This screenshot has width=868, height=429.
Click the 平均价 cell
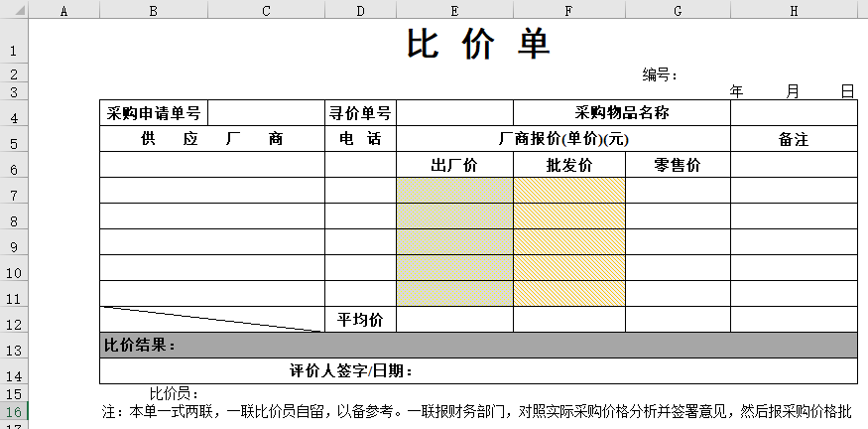click(360, 319)
